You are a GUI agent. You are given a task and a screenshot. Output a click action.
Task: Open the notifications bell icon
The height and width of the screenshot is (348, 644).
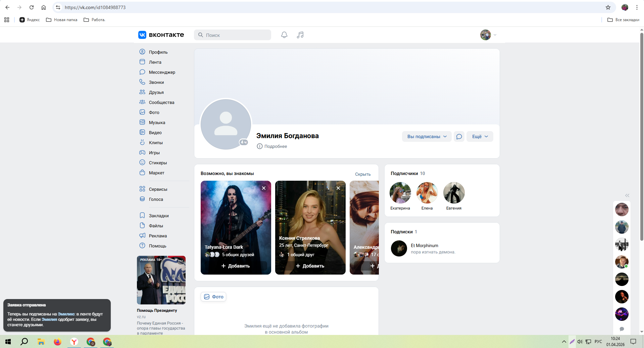pos(284,35)
